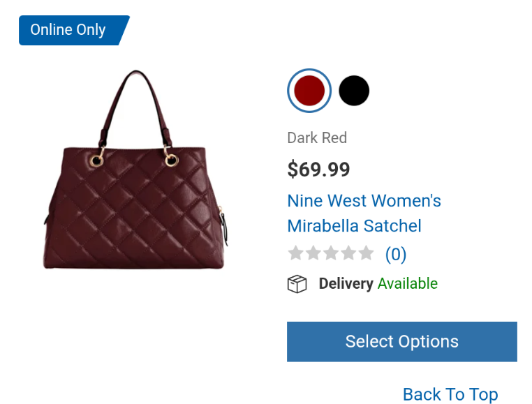Select the Dark Red color swatch
The image size is (532, 404).
309,91
